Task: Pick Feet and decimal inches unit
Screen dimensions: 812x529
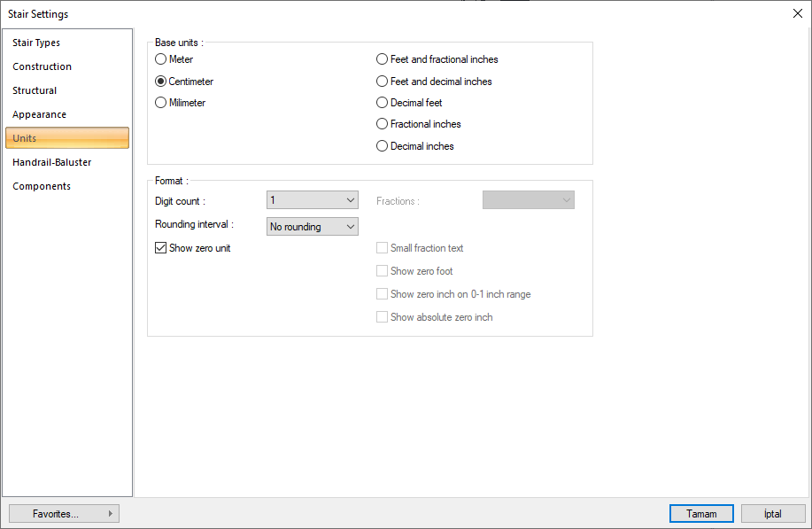Action: click(x=383, y=82)
